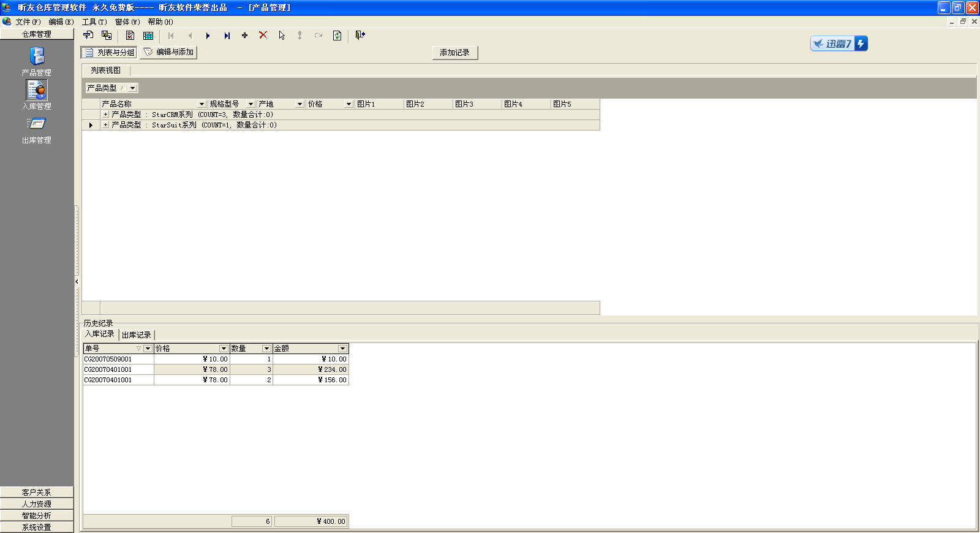The image size is (980, 533).
Task: Delete record with red X icon
Action: (263, 36)
